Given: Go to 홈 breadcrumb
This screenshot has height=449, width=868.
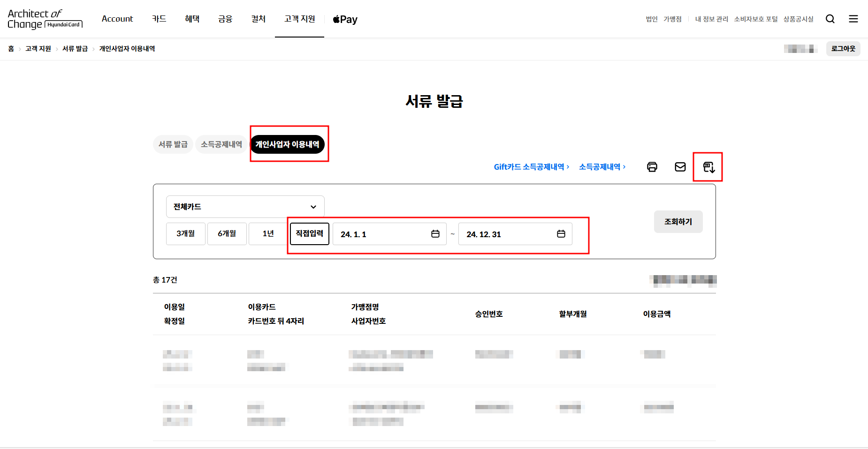Looking at the screenshot, I should pyautogui.click(x=11, y=49).
